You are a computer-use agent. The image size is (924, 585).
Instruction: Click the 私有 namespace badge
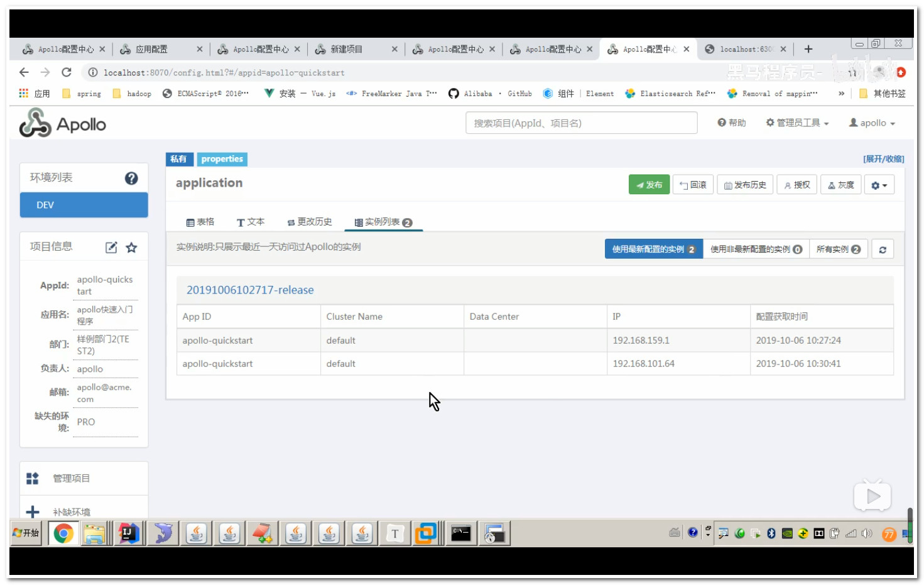pyautogui.click(x=179, y=159)
